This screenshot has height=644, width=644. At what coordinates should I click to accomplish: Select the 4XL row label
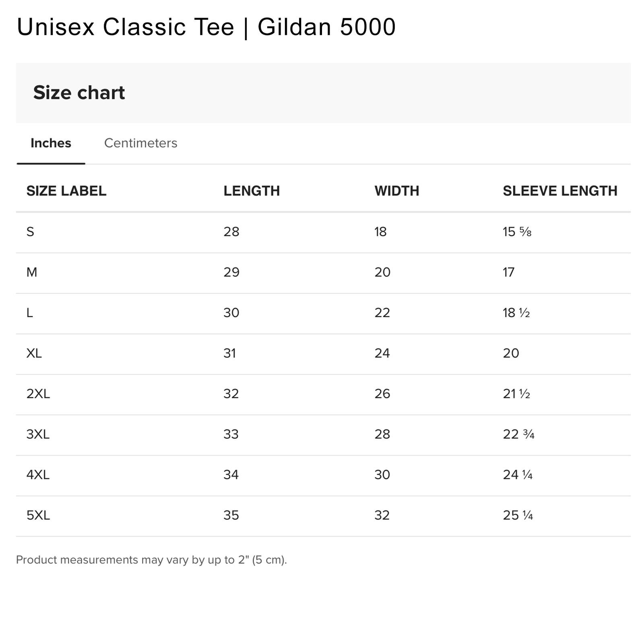click(38, 475)
